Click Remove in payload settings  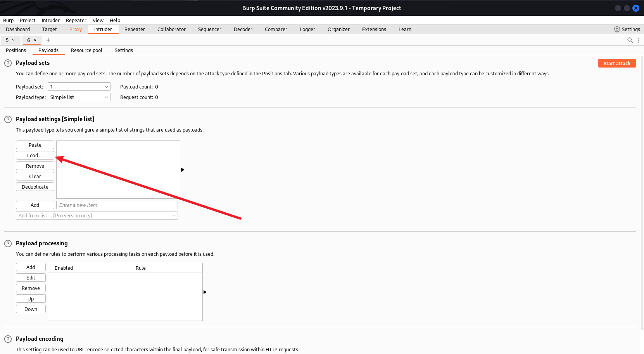(35, 166)
